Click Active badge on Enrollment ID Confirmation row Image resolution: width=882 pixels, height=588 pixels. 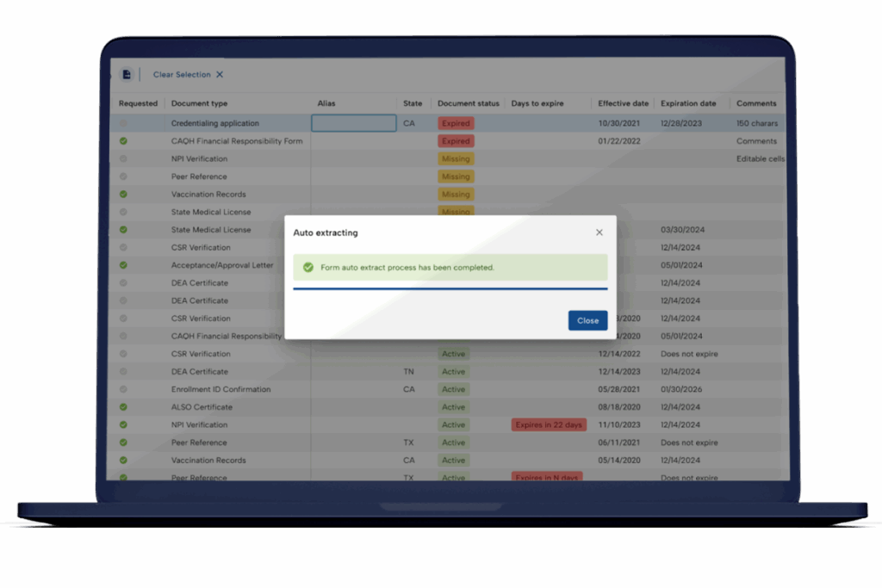[453, 389]
